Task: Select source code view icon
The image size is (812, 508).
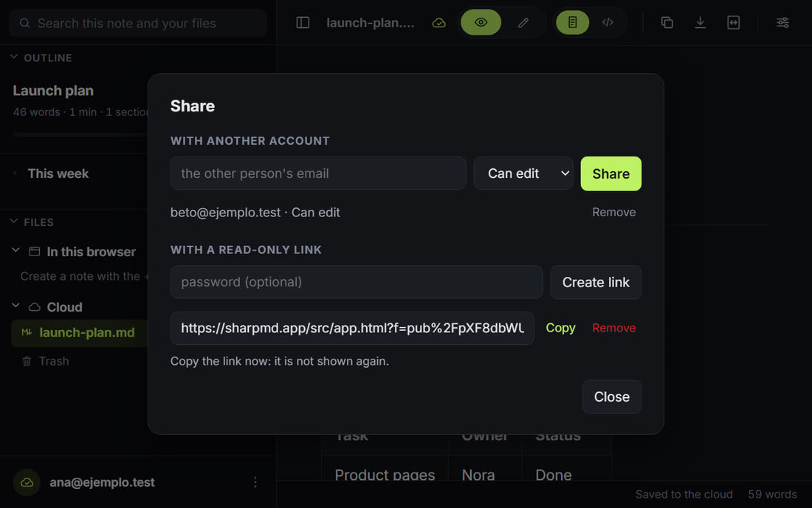Action: click(x=608, y=22)
